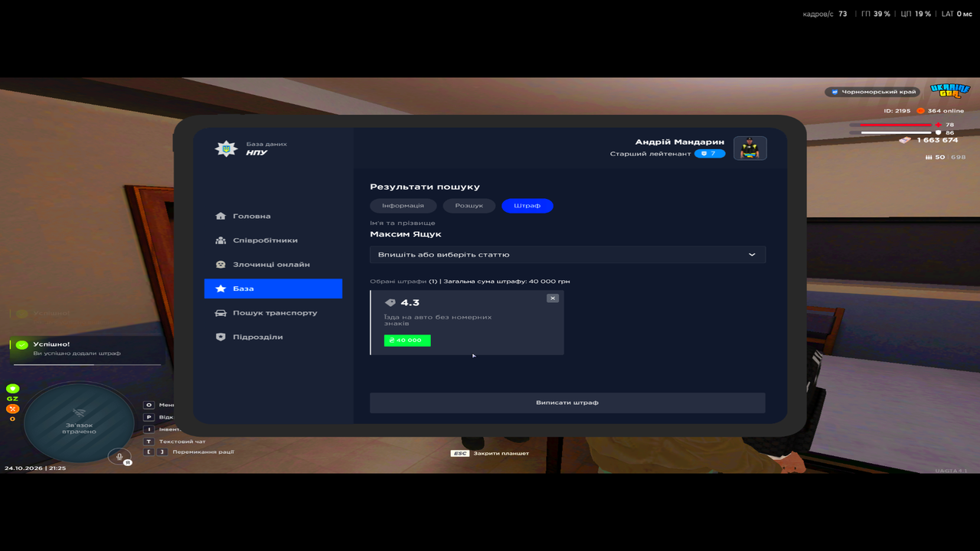Screen dimensions: 980x551
Task: Click the shield icon beside Підрозділи
Action: [x=220, y=337]
